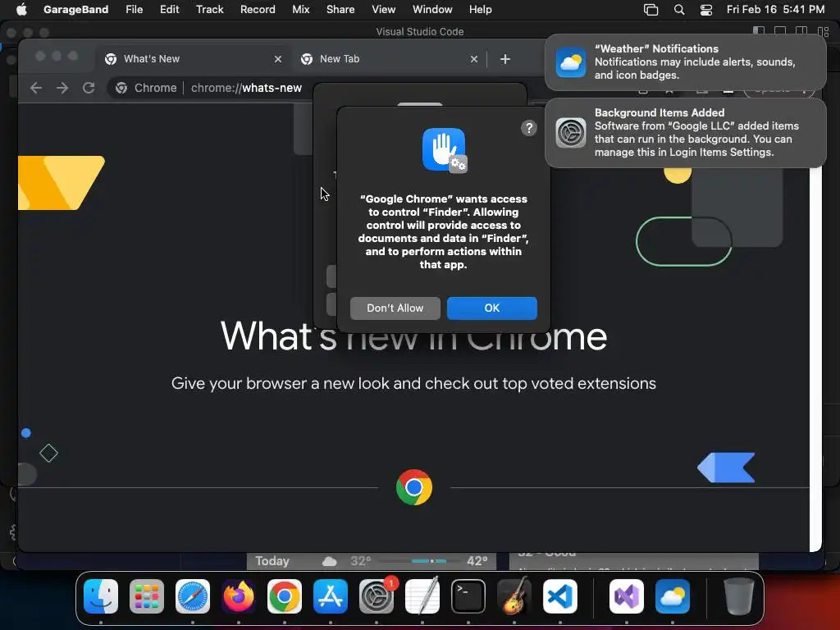Viewport: 840px width, 630px height.
Task: Open Weather from the Dock
Action: pyautogui.click(x=673, y=596)
